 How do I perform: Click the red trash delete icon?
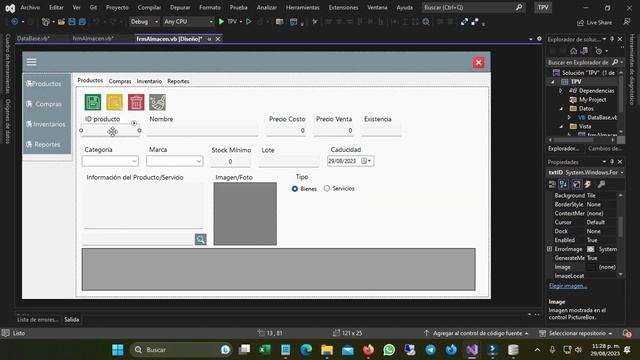[136, 102]
